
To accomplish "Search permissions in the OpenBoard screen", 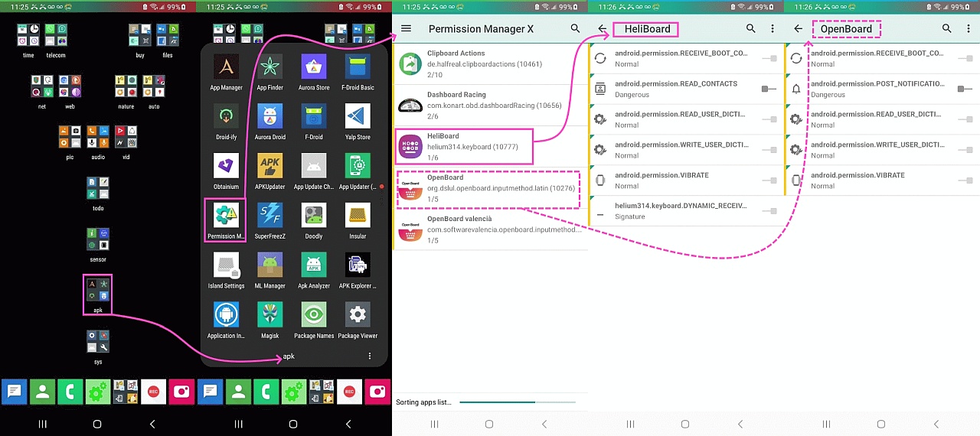I will (947, 29).
